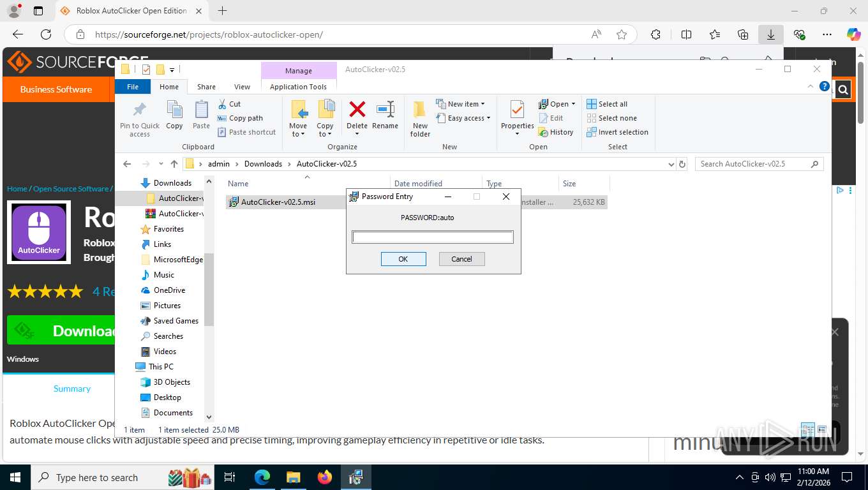Viewport: 868px width, 490px height.
Task: Select the ribbon Paste icon
Action: click(x=201, y=115)
